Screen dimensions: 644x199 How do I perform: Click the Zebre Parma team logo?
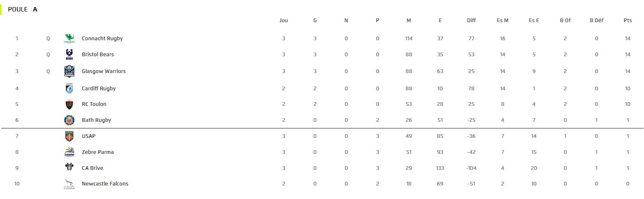point(69,152)
